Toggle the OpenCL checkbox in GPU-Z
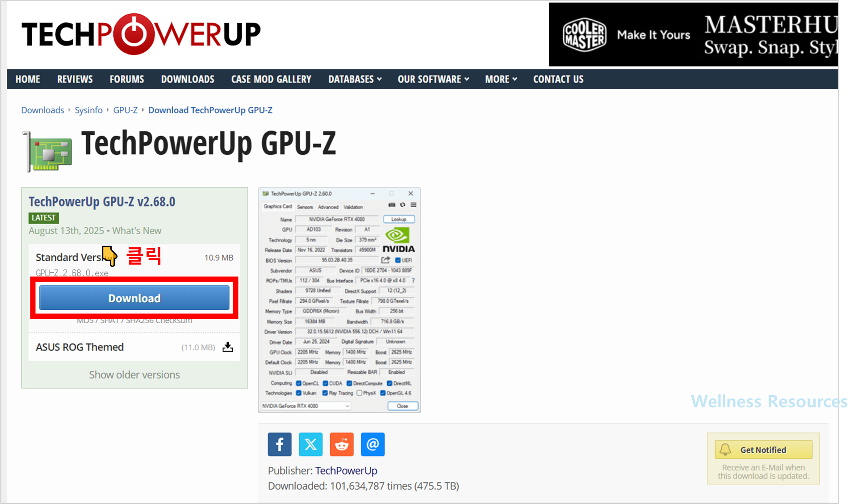The width and height of the screenshot is (858, 504). [x=298, y=383]
